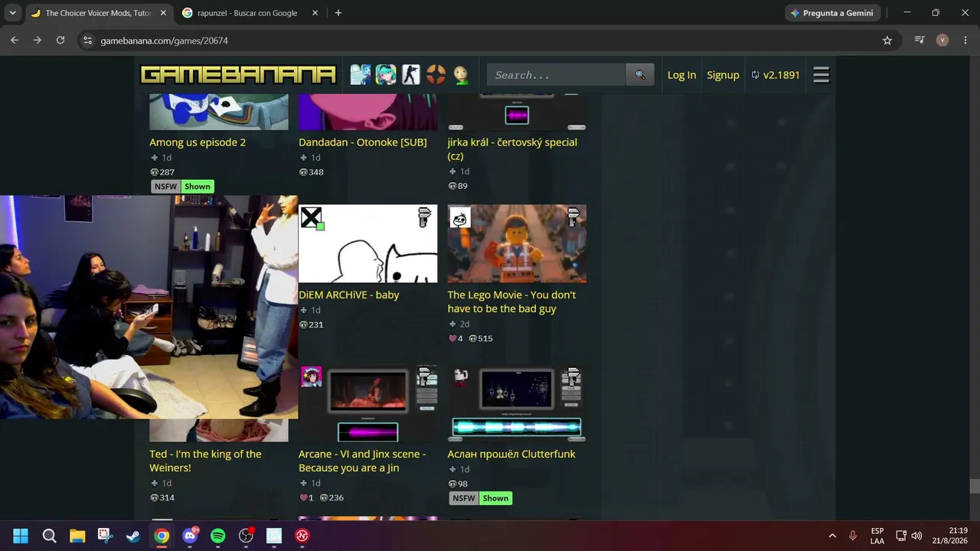Screen dimensions: 980x551
Task: Open jirka král - čertovský special submission
Action: [x=512, y=149]
